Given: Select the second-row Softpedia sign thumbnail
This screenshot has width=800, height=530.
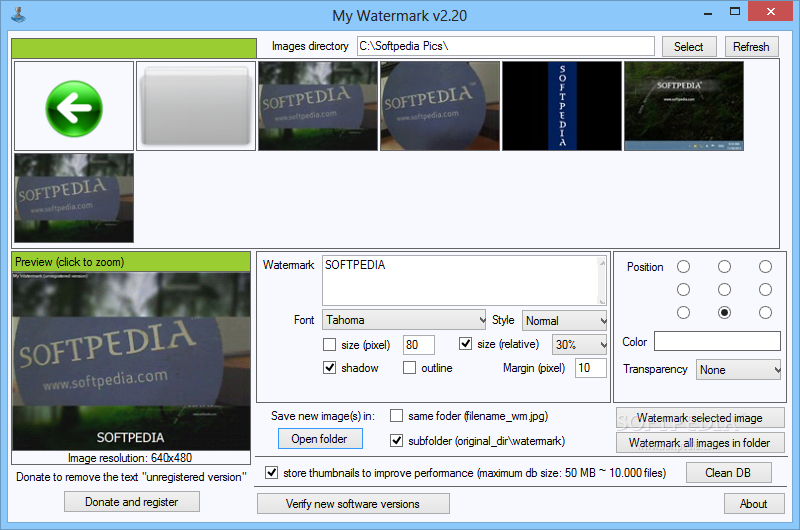Looking at the screenshot, I should [74, 198].
